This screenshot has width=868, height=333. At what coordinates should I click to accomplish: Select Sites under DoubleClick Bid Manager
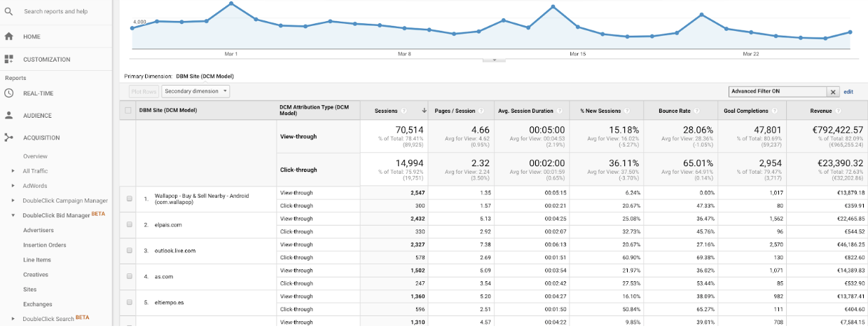click(x=29, y=289)
